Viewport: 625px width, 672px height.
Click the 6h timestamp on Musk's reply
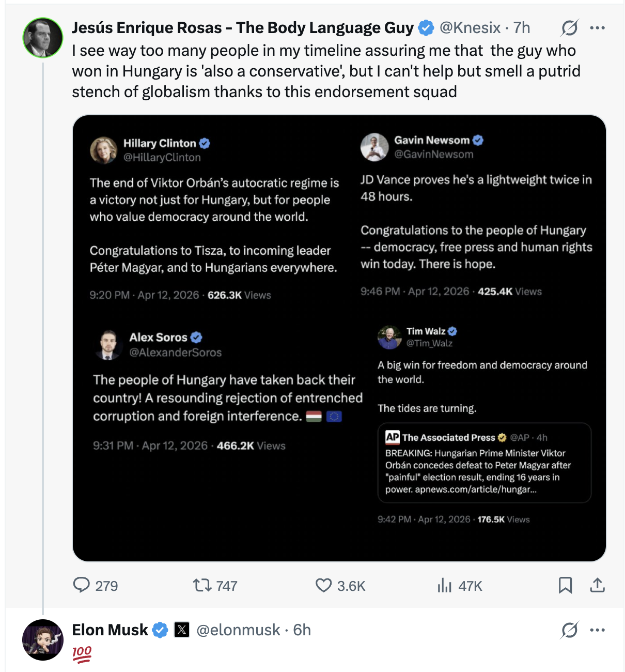point(302,630)
